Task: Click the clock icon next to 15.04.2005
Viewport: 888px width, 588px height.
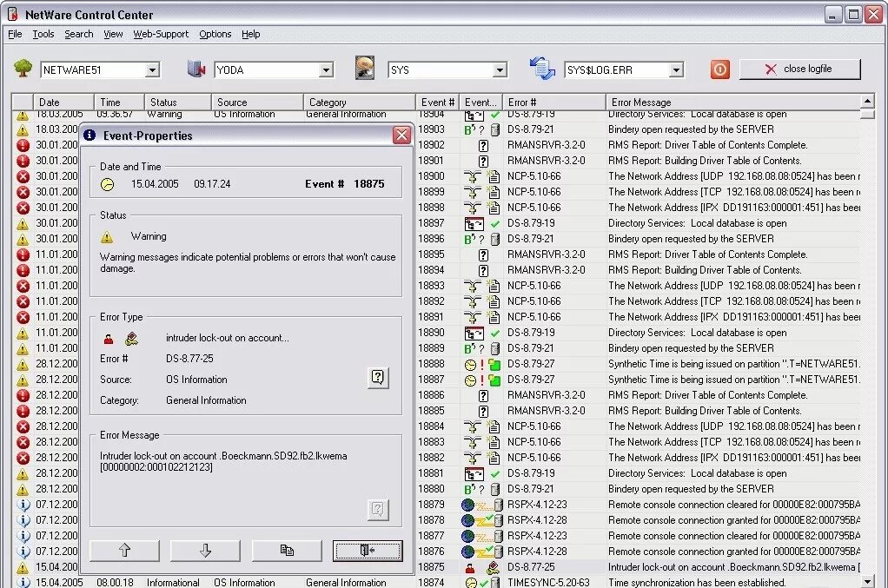Action: [x=107, y=184]
